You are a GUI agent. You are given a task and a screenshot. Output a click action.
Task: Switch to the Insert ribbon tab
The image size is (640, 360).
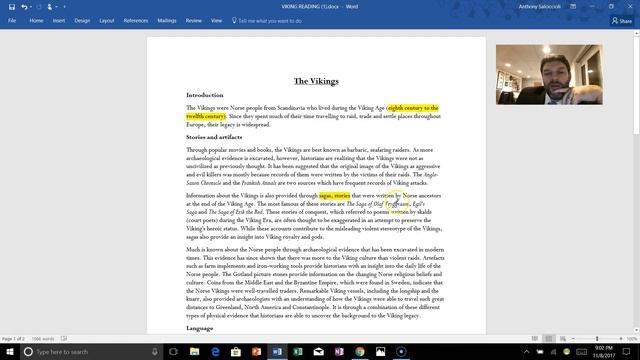[59, 20]
